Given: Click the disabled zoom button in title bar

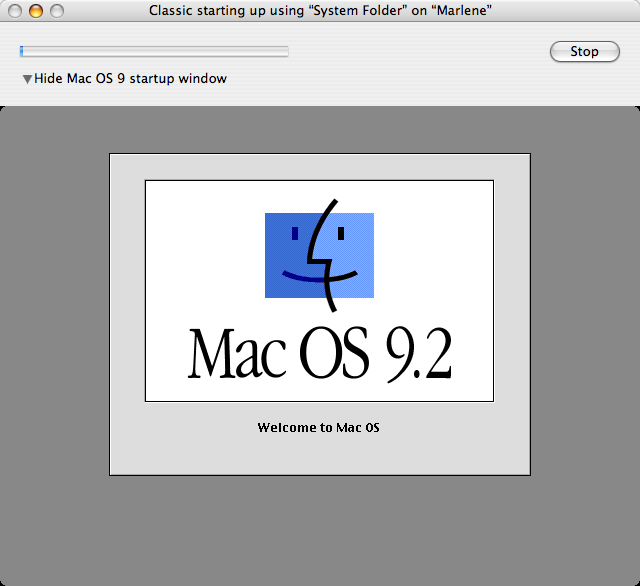Looking at the screenshot, I should [57, 11].
